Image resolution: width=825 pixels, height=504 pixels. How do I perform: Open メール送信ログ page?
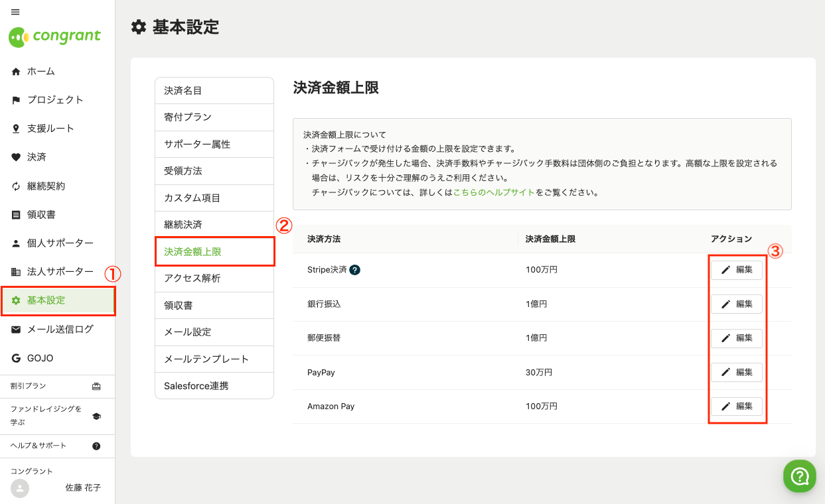[x=60, y=330]
